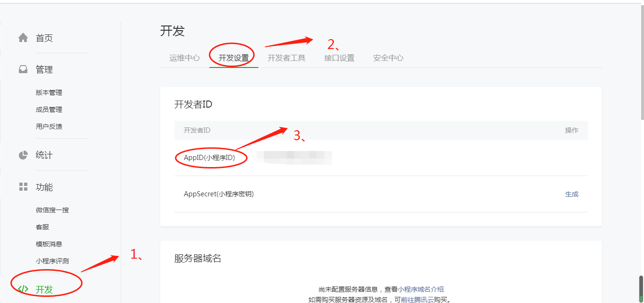Click the 开发 page title
The image size is (644, 303).
pos(173,31)
